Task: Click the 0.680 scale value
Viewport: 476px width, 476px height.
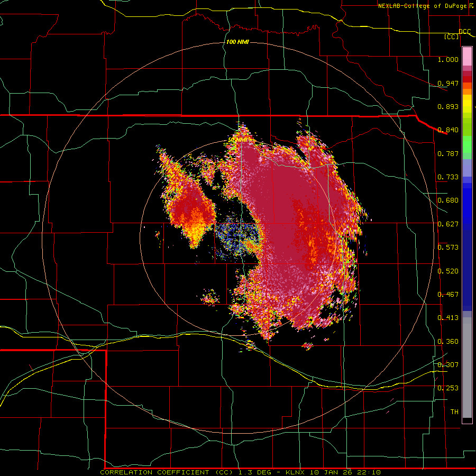Action: tap(448, 200)
